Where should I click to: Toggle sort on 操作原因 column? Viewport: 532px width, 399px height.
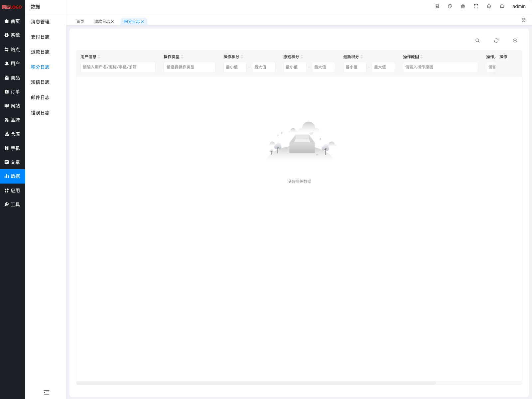422,57
